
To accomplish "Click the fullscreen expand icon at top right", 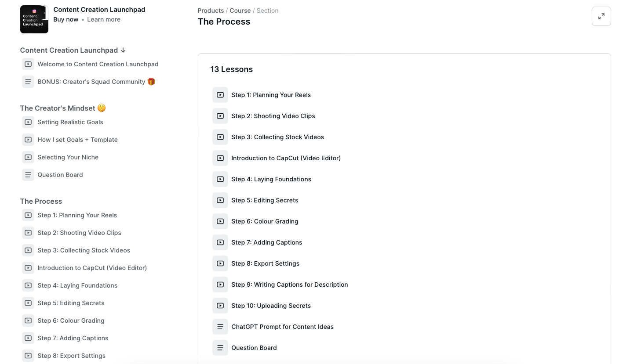I will click(601, 16).
